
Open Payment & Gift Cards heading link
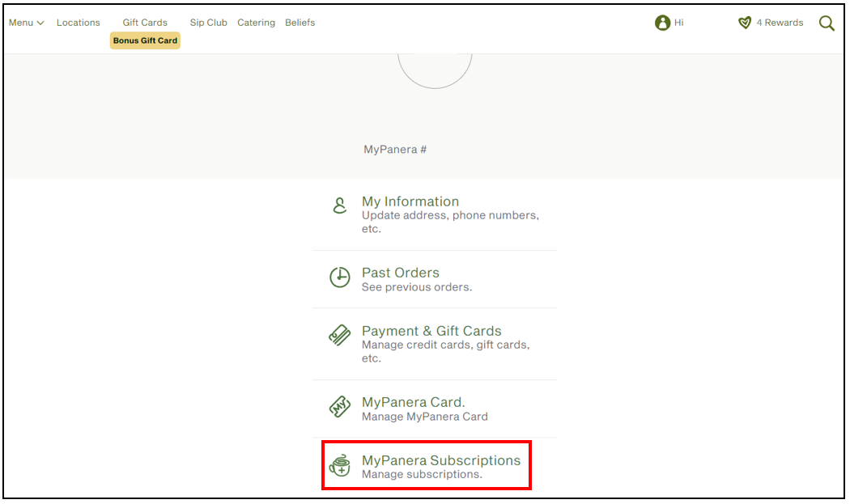coord(431,331)
